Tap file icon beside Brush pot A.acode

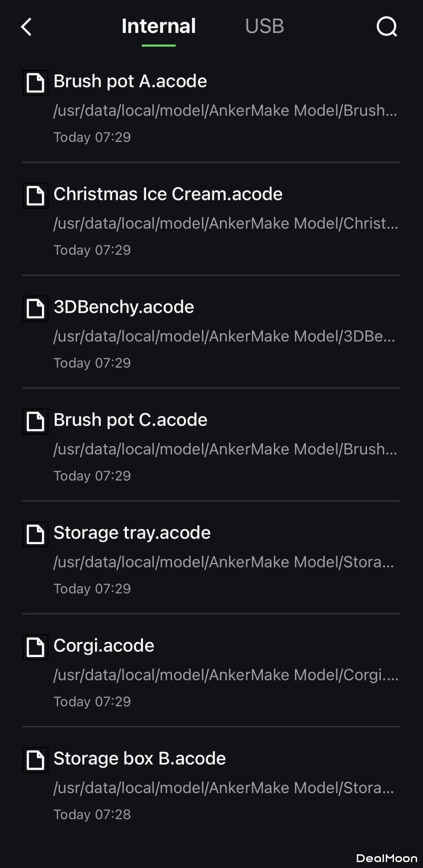coord(35,83)
